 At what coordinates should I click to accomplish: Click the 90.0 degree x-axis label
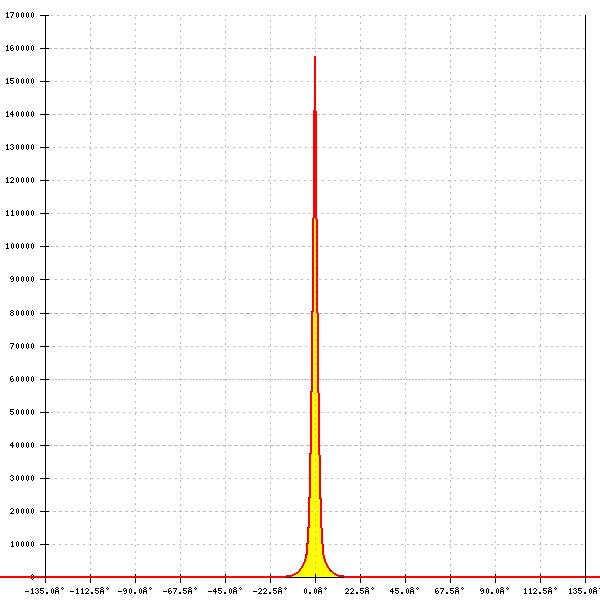click(495, 591)
